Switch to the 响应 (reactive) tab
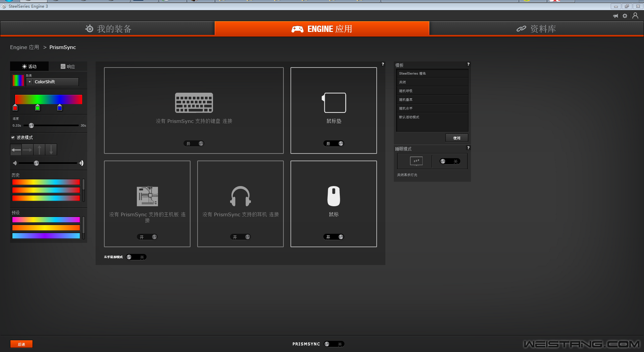 coord(68,67)
